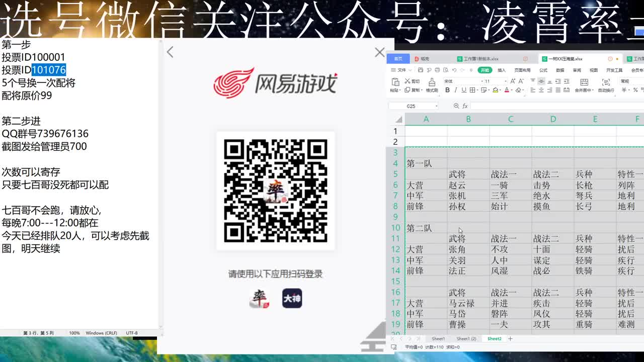644x362 pixels.
Task: Select the Sheet1 (2) worksheet tab
Action: (466, 339)
